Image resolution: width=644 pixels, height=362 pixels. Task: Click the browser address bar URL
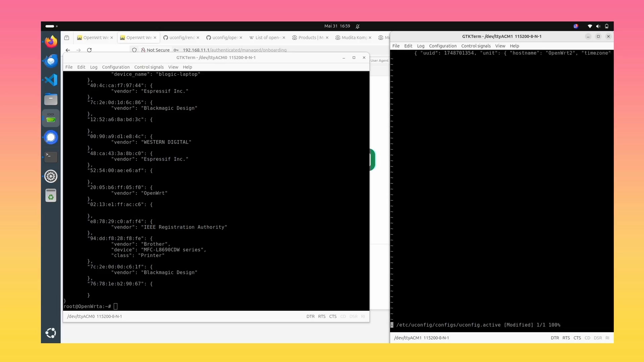coord(234,50)
